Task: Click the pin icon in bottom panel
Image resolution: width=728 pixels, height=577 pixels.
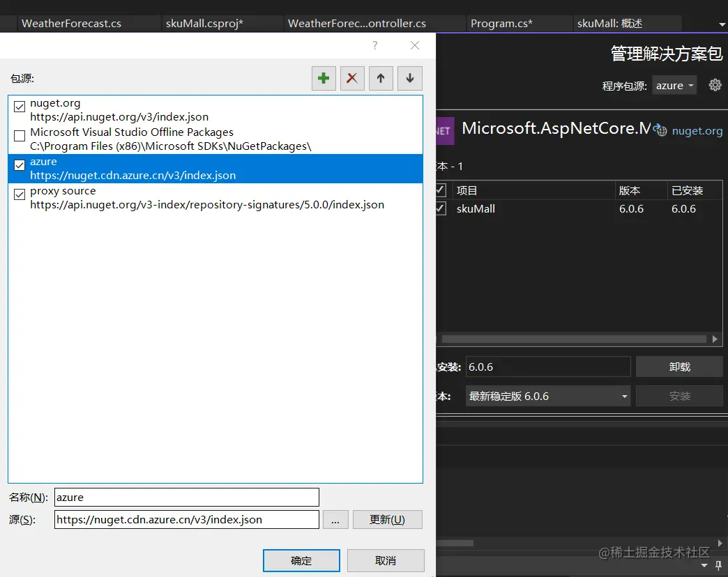Action: coord(718,565)
